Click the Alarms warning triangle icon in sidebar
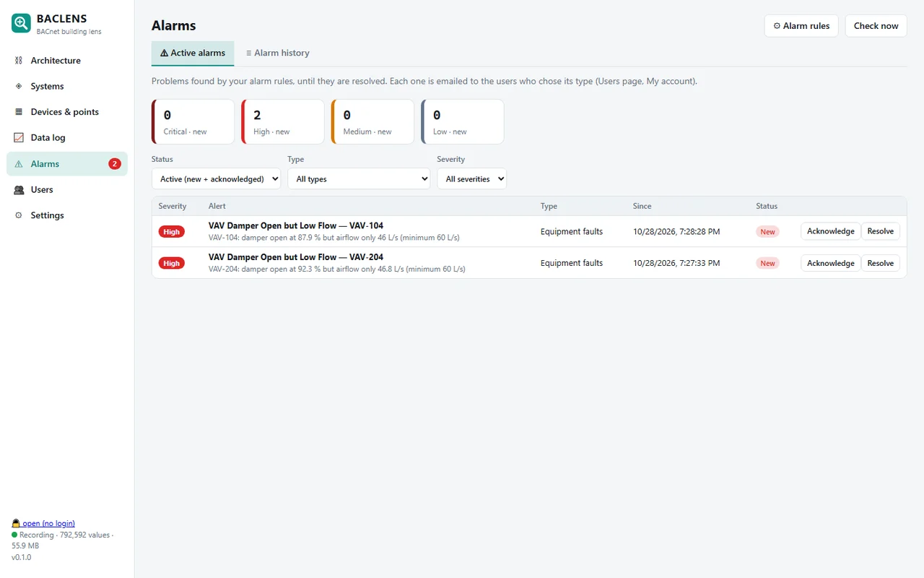Image resolution: width=924 pixels, height=578 pixels. pos(19,164)
